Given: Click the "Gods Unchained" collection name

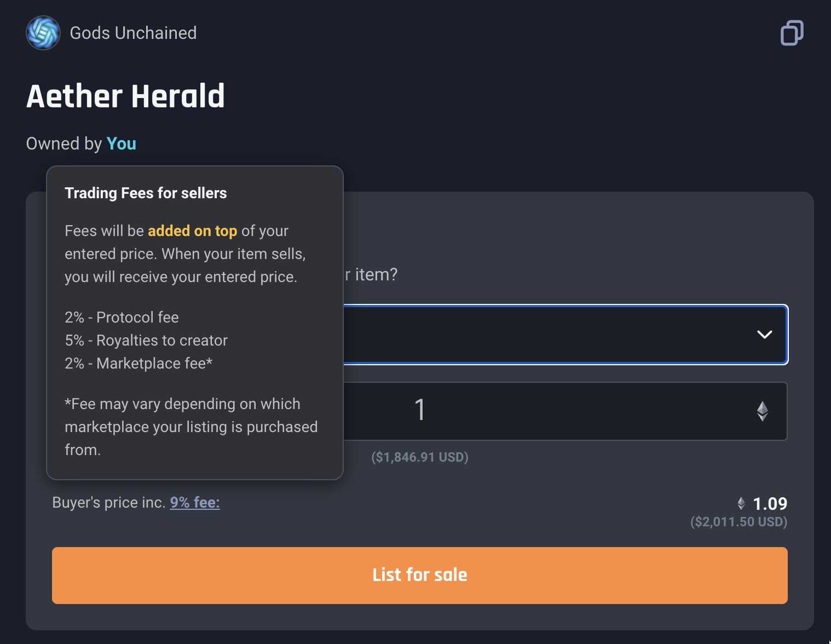Looking at the screenshot, I should tap(133, 33).
